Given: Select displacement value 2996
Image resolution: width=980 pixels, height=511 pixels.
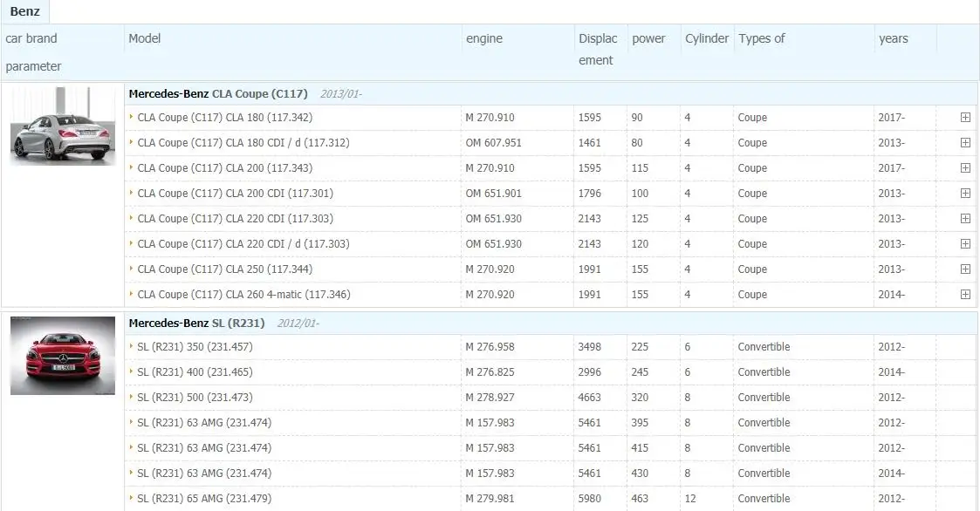Looking at the screenshot, I should 589,371.
